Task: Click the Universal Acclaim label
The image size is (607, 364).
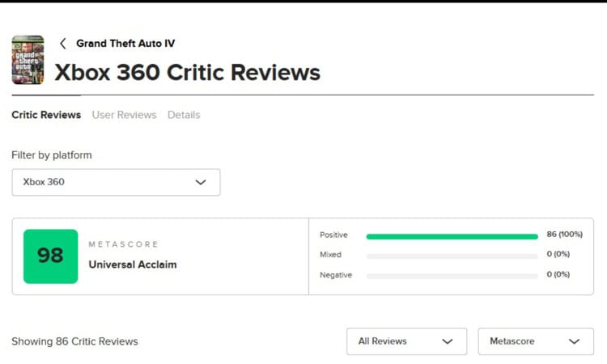Action: pos(133,265)
